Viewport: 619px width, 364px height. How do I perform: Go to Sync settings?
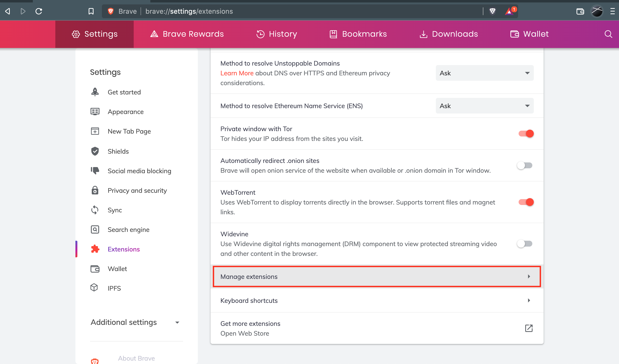[115, 210]
